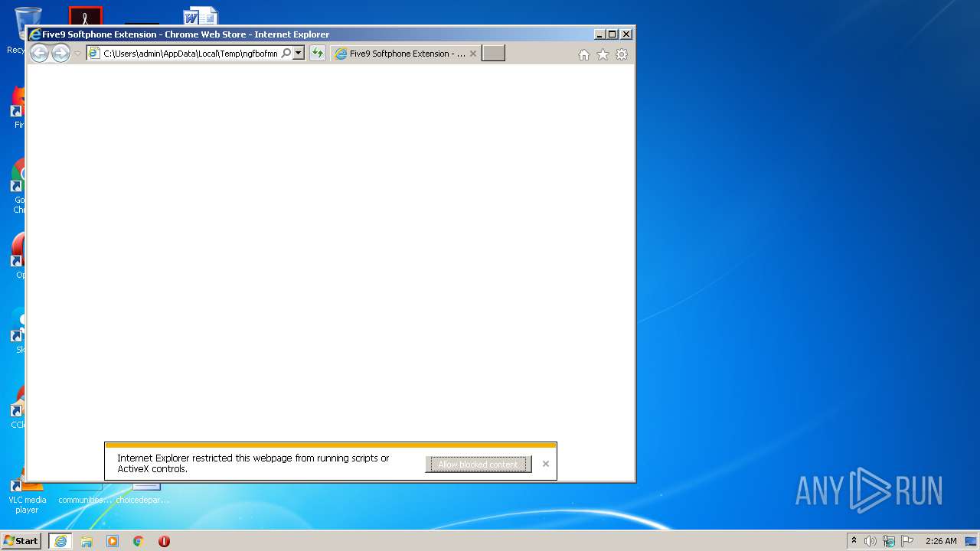980x551 pixels.
Task: Expand the address bar autocomplete dropdown
Action: 299,54
